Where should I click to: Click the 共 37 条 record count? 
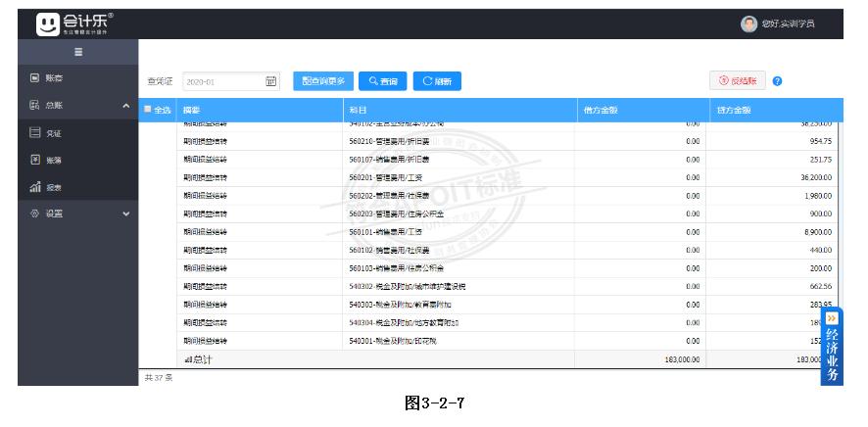[x=159, y=378]
